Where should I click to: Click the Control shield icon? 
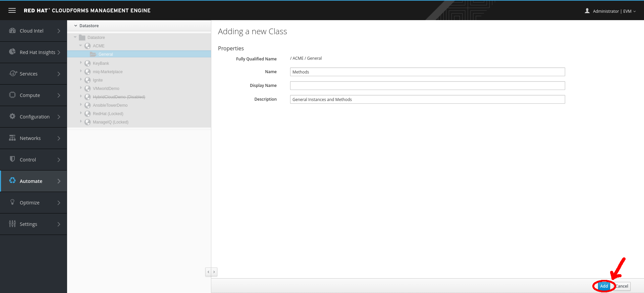tap(12, 159)
